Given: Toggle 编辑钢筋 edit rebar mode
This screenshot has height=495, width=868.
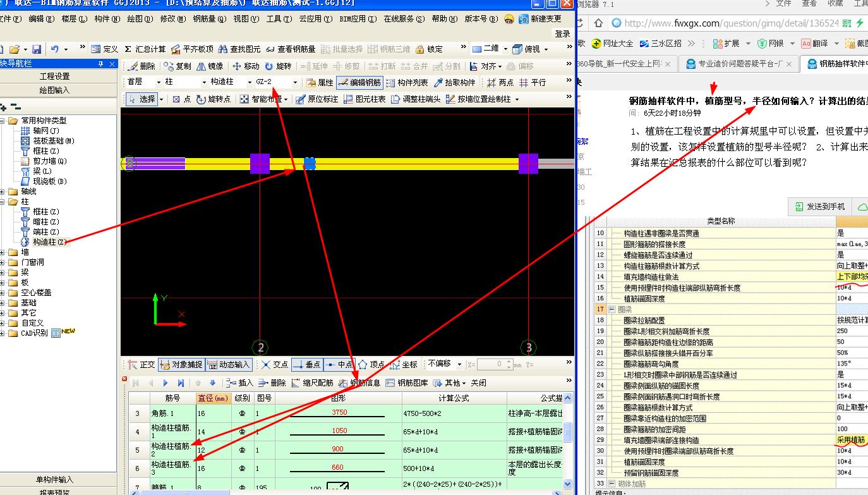Looking at the screenshot, I should (359, 82).
